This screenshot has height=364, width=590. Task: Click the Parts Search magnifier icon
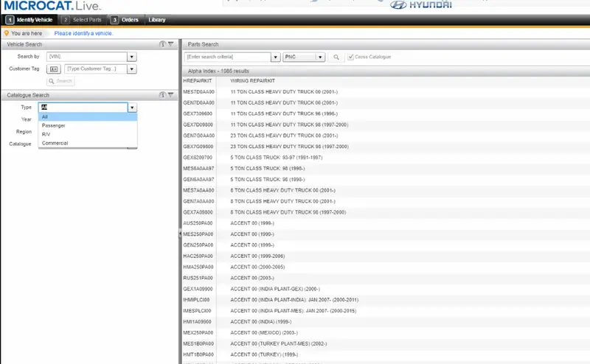[336, 57]
